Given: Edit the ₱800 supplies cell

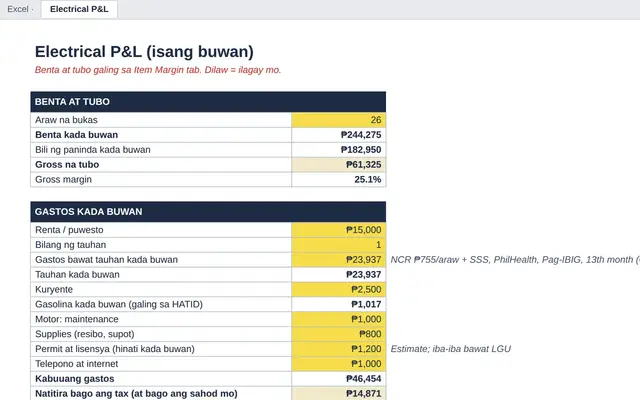Looking at the screenshot, I should click(x=338, y=334).
